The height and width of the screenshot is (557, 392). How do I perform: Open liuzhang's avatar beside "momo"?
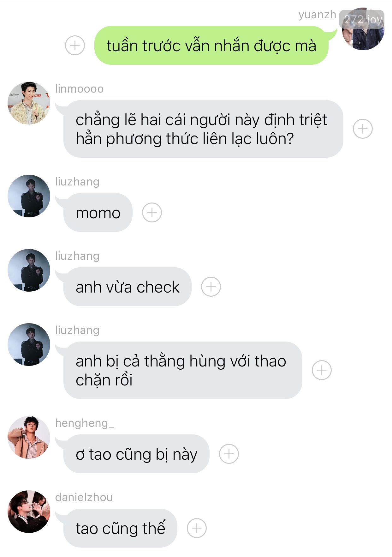29,196
